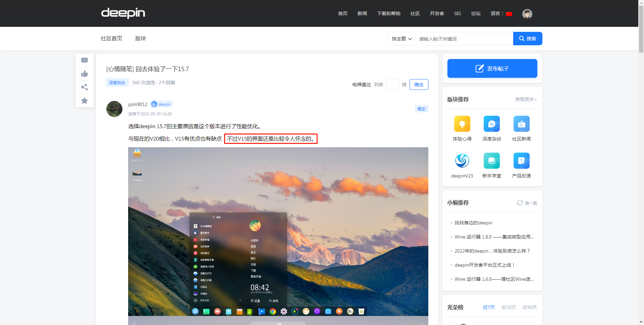Viewport: 644px width, 325px height.
Task: Open link 2022年的deepin，体验到底怎么样？
Action: pyautogui.click(x=493, y=251)
